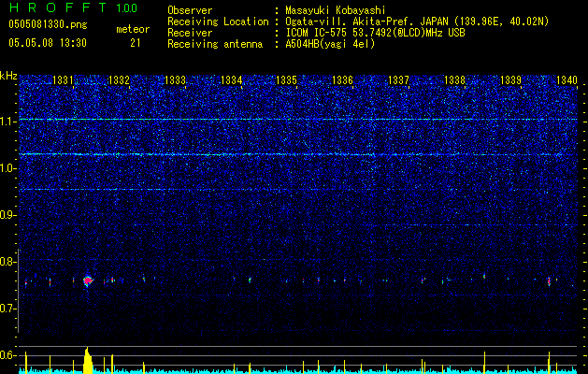Click the version number 1.0.0
This screenshot has width=588, height=374.
(124, 8)
